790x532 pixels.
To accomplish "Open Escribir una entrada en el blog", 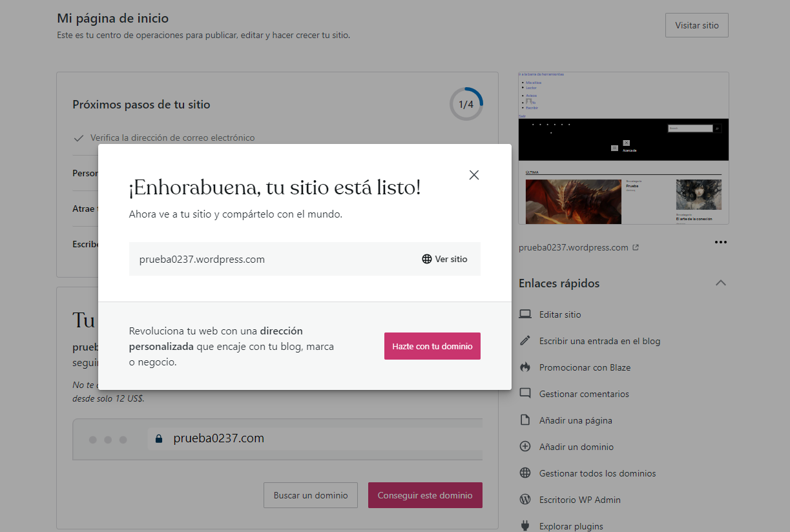I will [599, 341].
